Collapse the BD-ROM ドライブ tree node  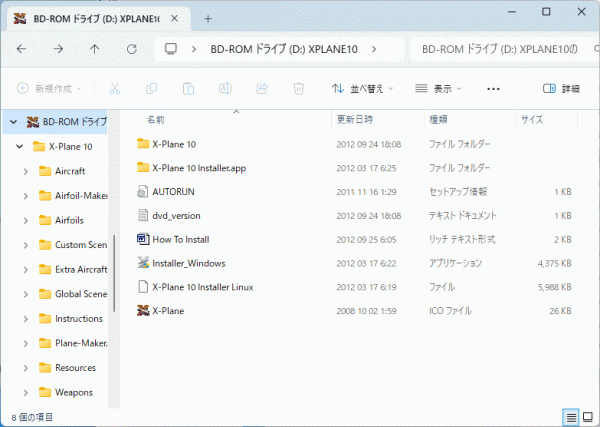pos(13,122)
